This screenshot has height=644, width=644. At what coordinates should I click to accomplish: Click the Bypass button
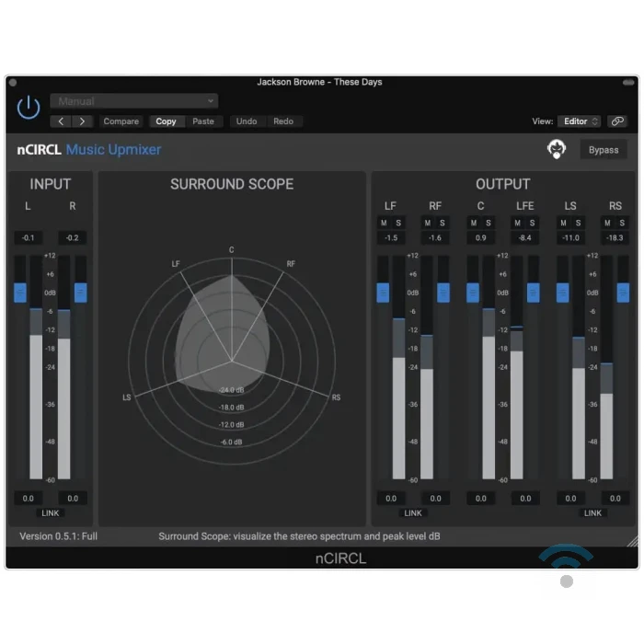point(604,150)
